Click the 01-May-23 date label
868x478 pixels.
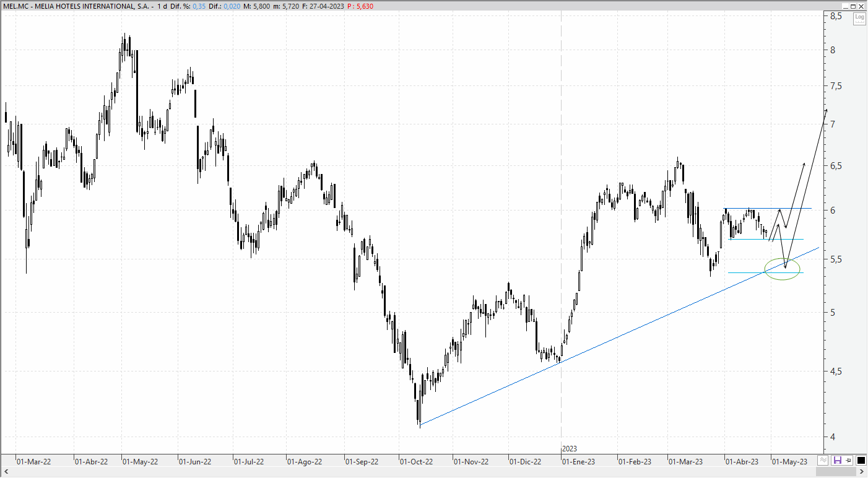789,462
